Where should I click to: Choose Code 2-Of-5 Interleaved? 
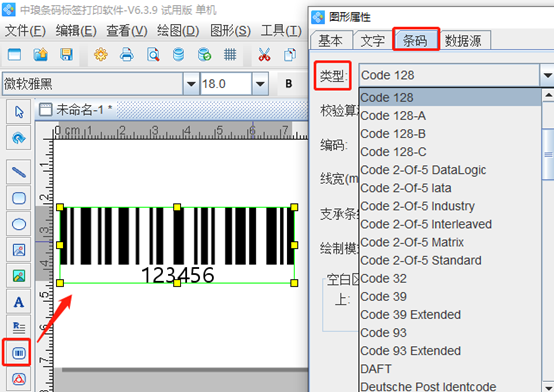coord(450,224)
